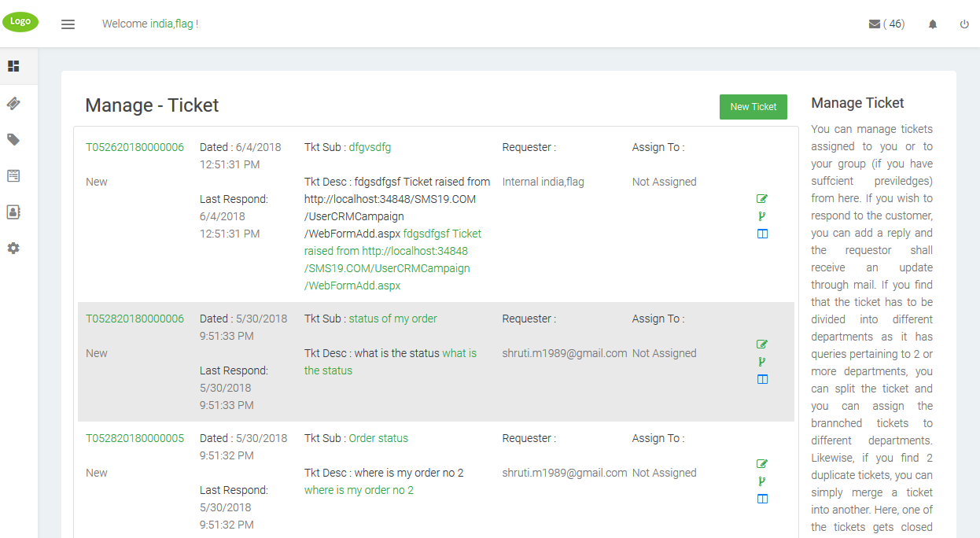The height and width of the screenshot is (538, 980).
Task: Select the Tickets icon in the sidebar
Action: 13,103
